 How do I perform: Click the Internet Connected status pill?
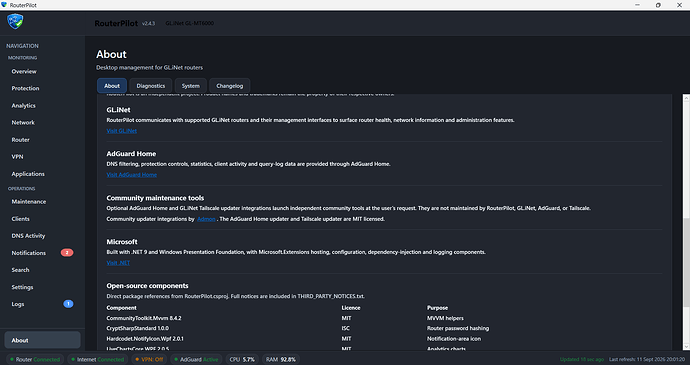[x=97, y=359]
